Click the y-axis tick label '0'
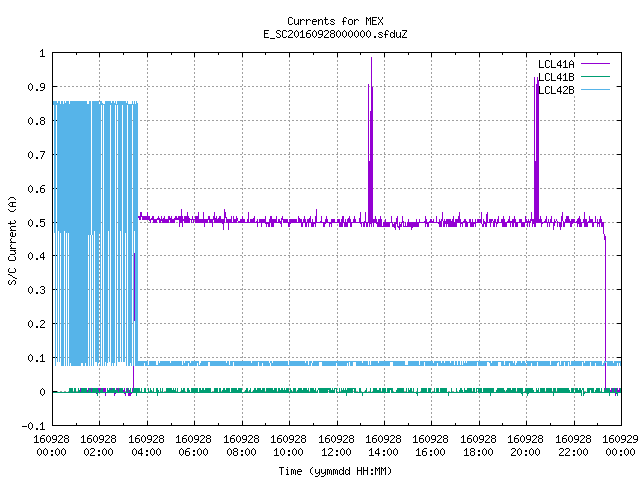This screenshot has width=640, height=480. pyautogui.click(x=42, y=392)
